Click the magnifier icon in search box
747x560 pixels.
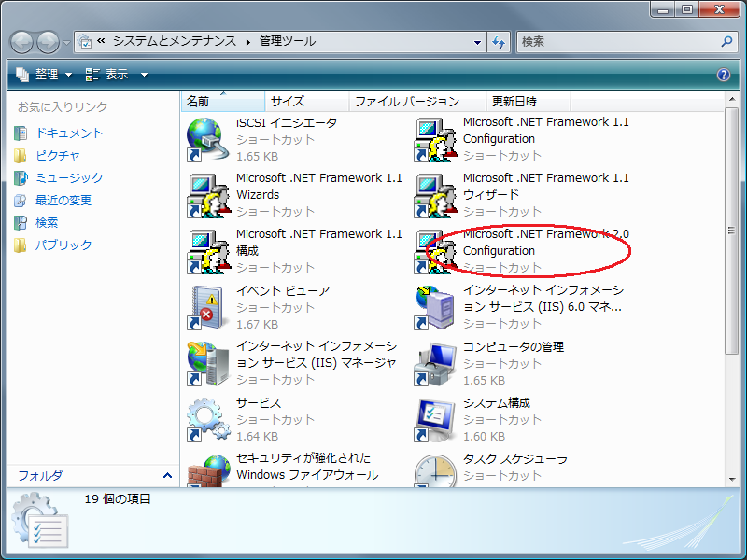[x=726, y=41]
